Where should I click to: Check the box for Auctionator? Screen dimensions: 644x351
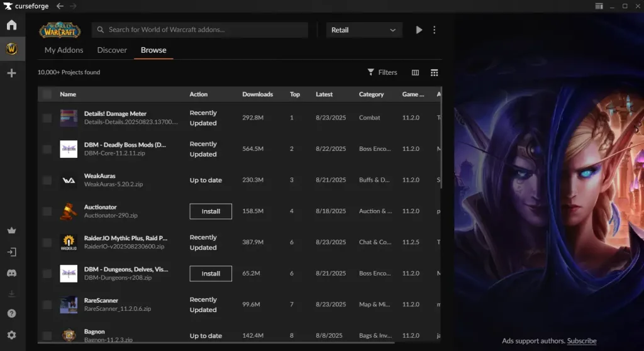tap(47, 211)
